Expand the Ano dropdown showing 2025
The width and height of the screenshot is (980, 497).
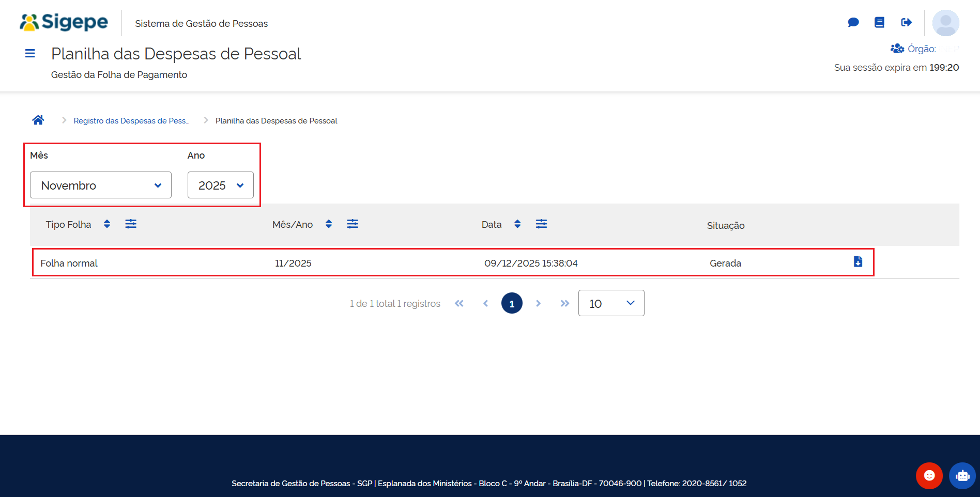(x=220, y=185)
